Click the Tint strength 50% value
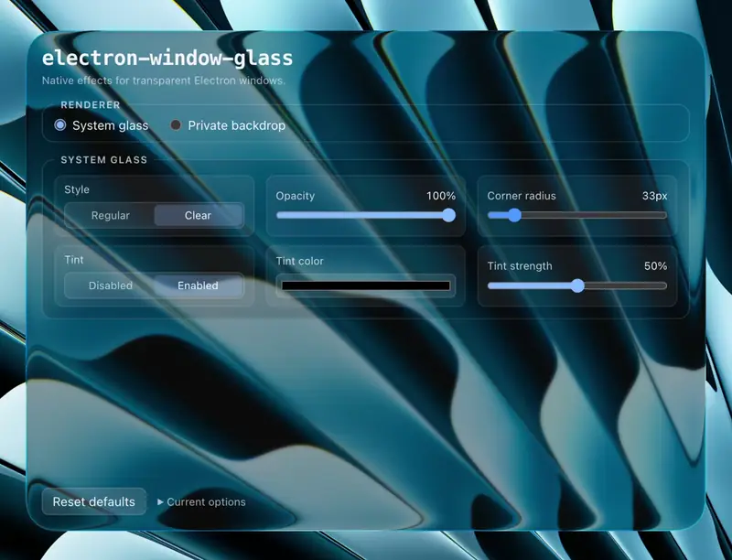The width and height of the screenshot is (732, 560). tap(655, 266)
